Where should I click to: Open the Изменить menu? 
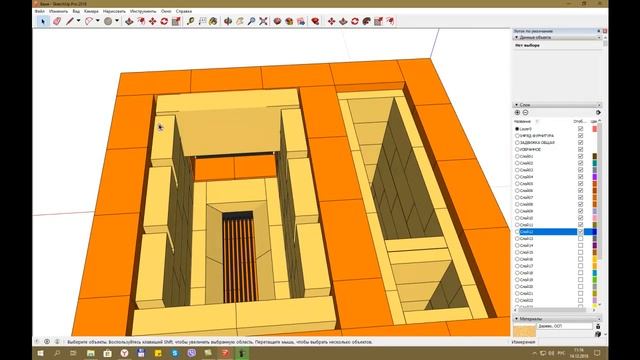click(58, 11)
